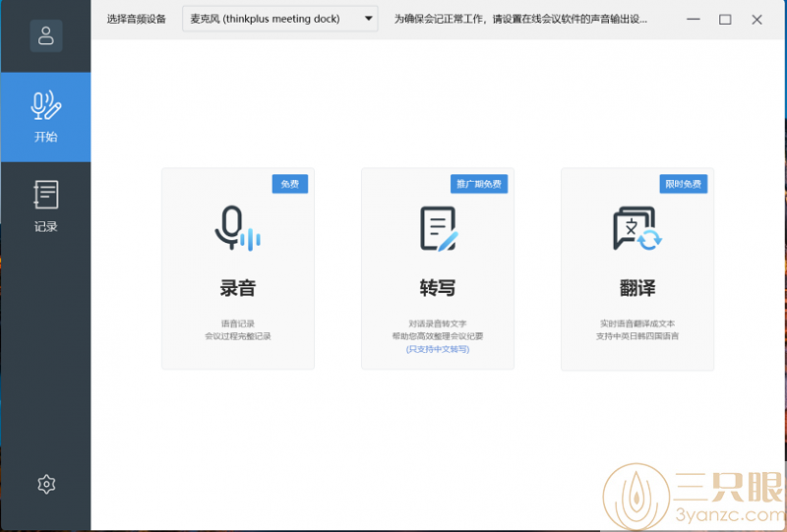Select the 翻译 card title
The image size is (787, 532).
point(637,288)
